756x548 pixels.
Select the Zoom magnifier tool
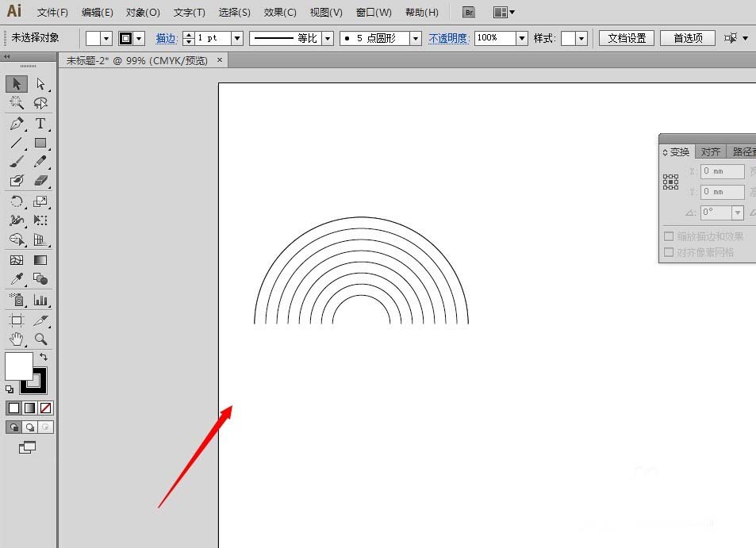(x=40, y=339)
